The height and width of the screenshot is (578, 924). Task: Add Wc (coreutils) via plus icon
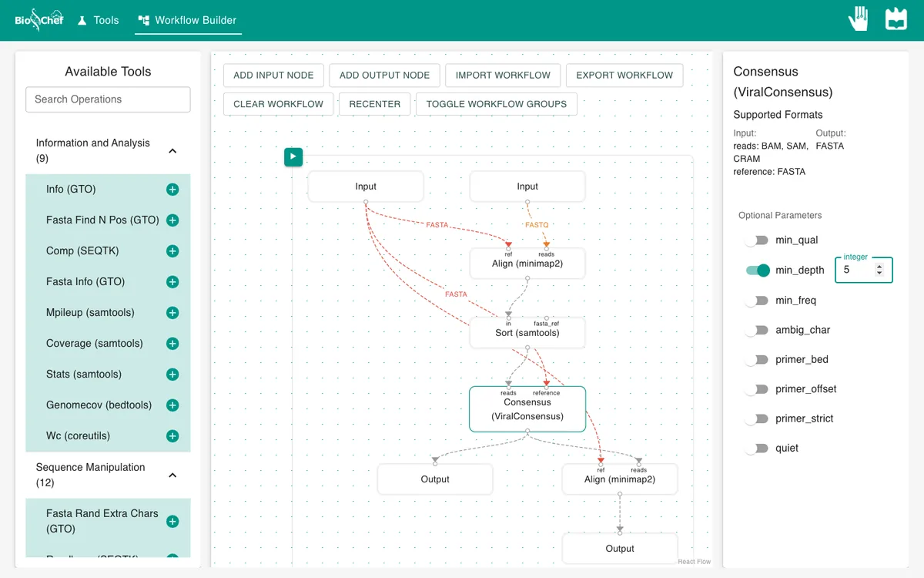172,436
